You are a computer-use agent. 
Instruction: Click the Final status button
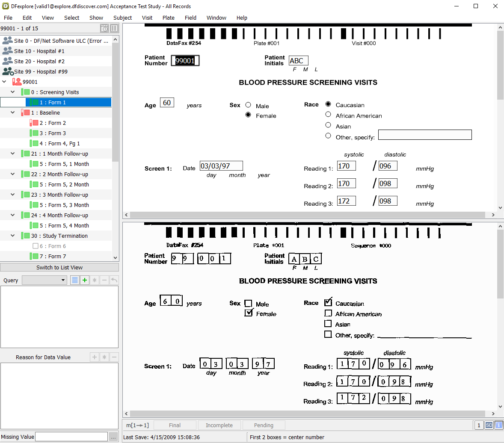pos(175,425)
